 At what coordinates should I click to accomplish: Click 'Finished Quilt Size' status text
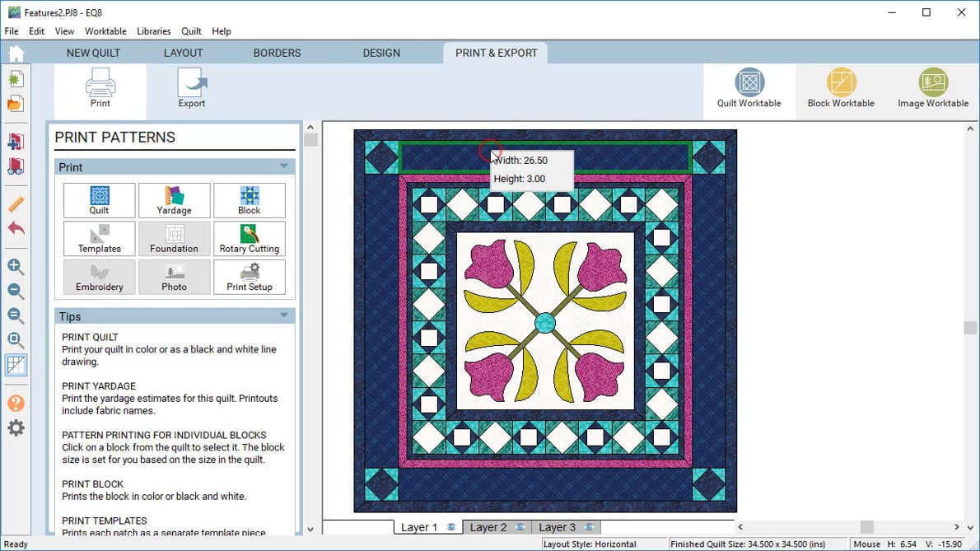coord(748,544)
